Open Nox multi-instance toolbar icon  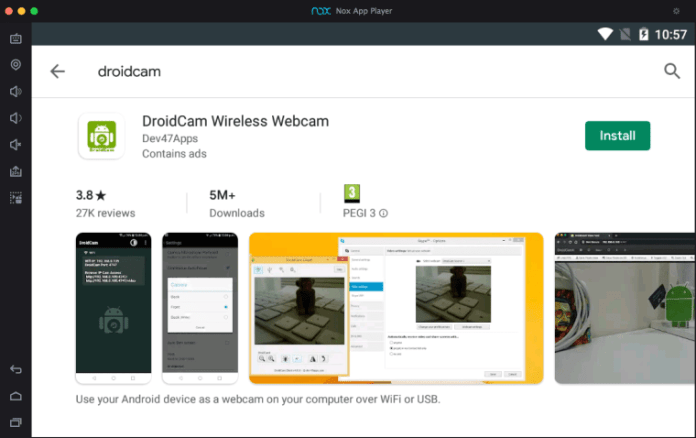(16, 198)
